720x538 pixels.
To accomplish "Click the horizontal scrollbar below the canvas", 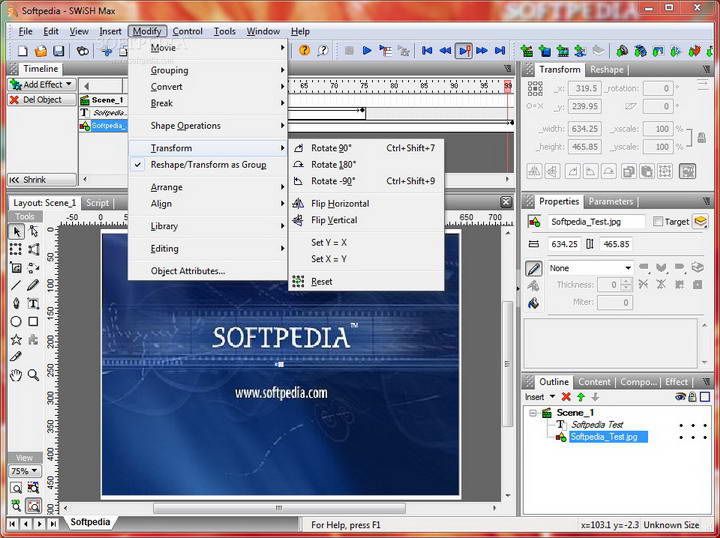I will pos(279,508).
